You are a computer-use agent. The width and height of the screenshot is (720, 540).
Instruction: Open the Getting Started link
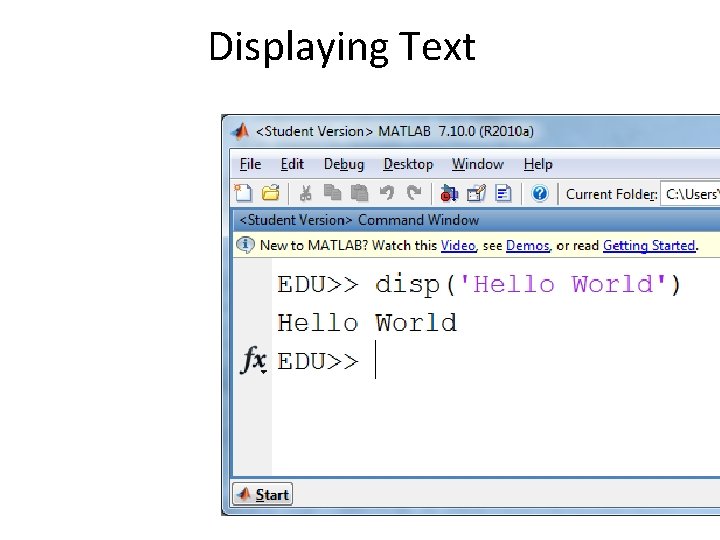point(648,245)
